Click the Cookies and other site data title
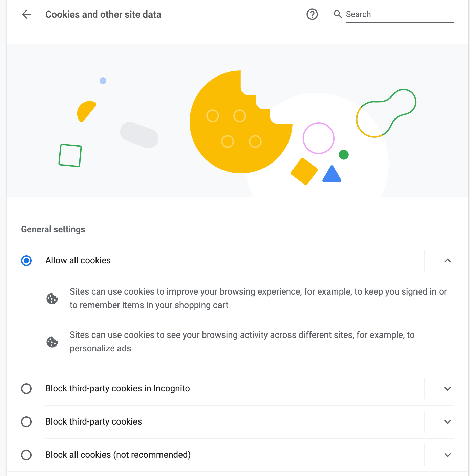This screenshot has width=470, height=476. [x=103, y=14]
